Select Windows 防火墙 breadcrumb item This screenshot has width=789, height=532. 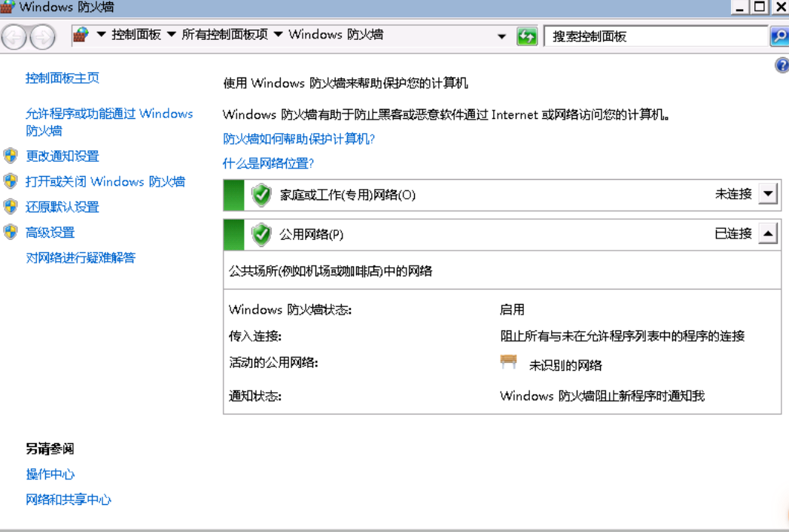pos(336,35)
